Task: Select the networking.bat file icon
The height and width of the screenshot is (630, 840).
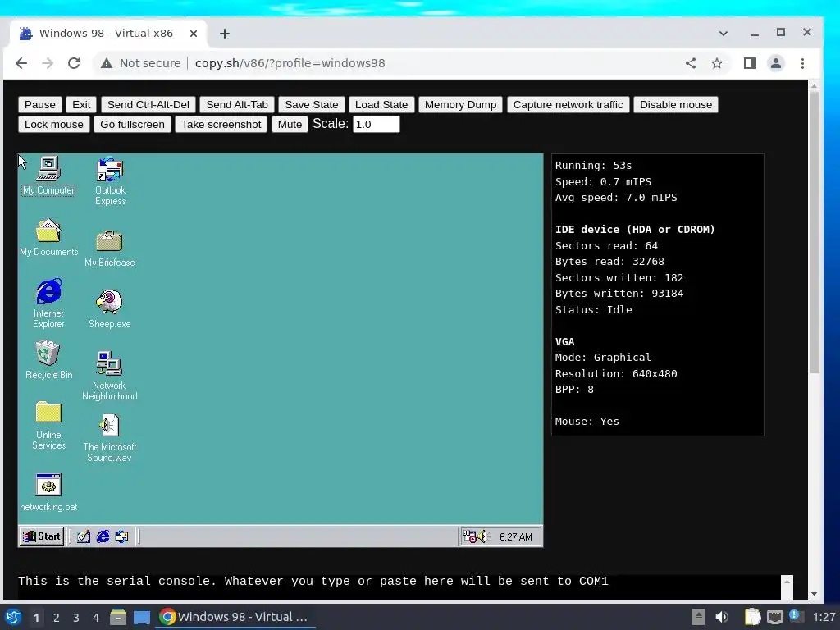Action: [x=48, y=492]
